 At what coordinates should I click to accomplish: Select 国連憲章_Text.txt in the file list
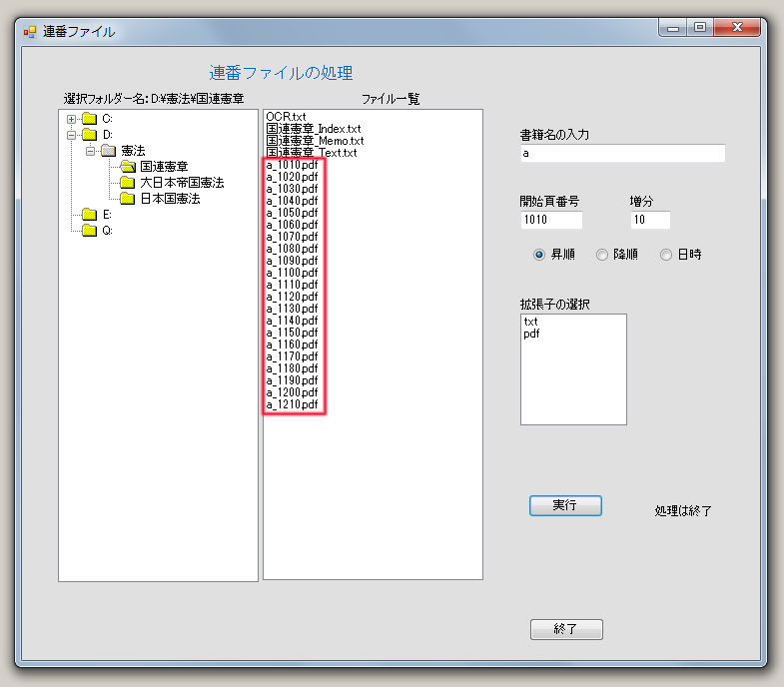[x=312, y=153]
